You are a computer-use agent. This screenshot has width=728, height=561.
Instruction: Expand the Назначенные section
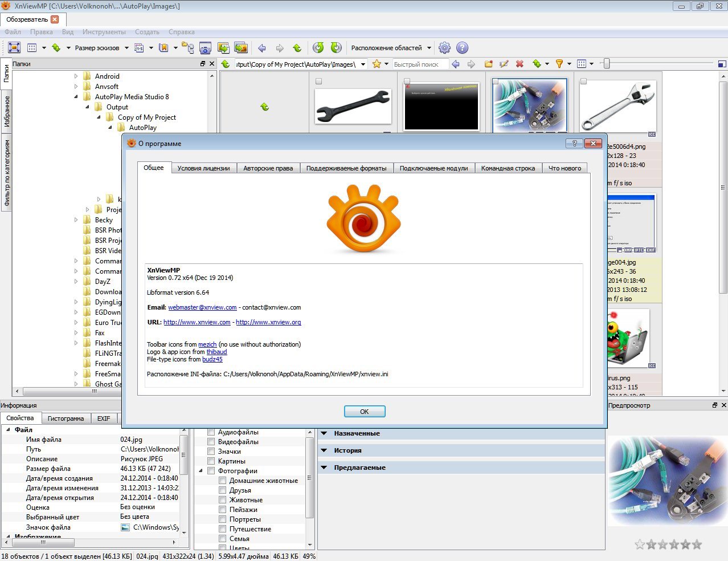324,433
